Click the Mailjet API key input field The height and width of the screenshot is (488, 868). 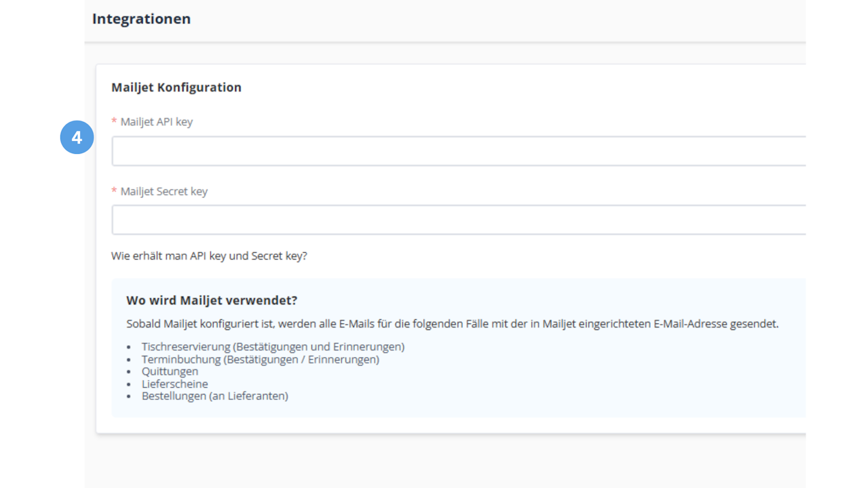pyautogui.click(x=458, y=151)
